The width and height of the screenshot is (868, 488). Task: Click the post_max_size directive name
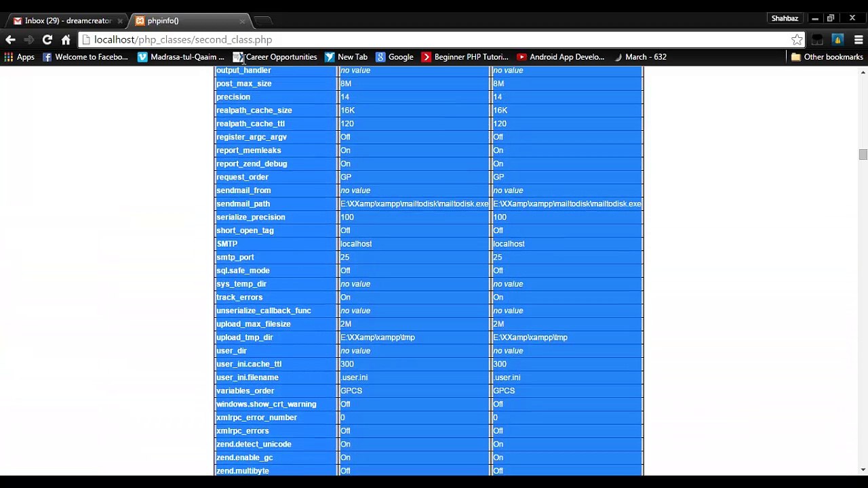coord(243,83)
